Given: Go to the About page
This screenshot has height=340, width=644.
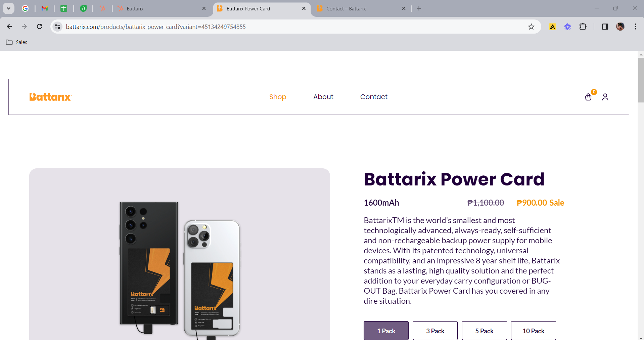Looking at the screenshot, I should click(323, 97).
